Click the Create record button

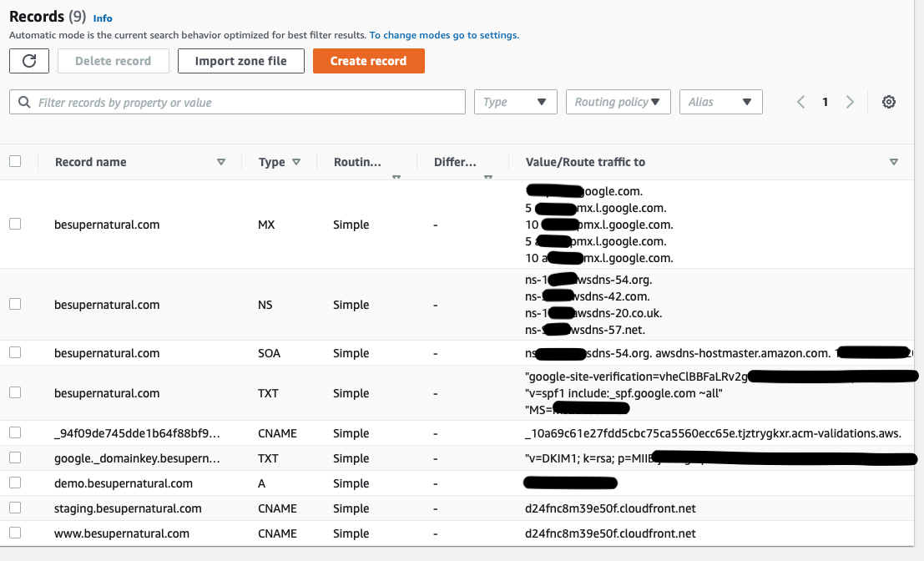coord(368,61)
